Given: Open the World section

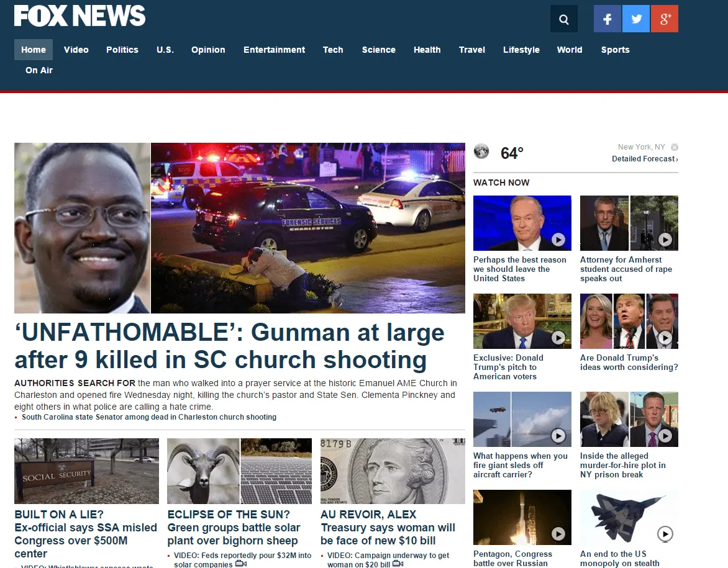Looking at the screenshot, I should 569,50.
